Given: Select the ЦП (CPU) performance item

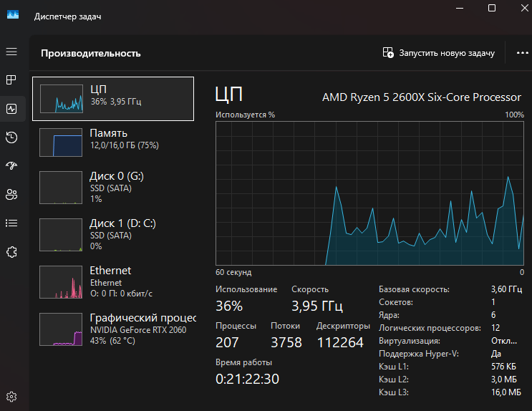Looking at the screenshot, I should coord(113,98).
